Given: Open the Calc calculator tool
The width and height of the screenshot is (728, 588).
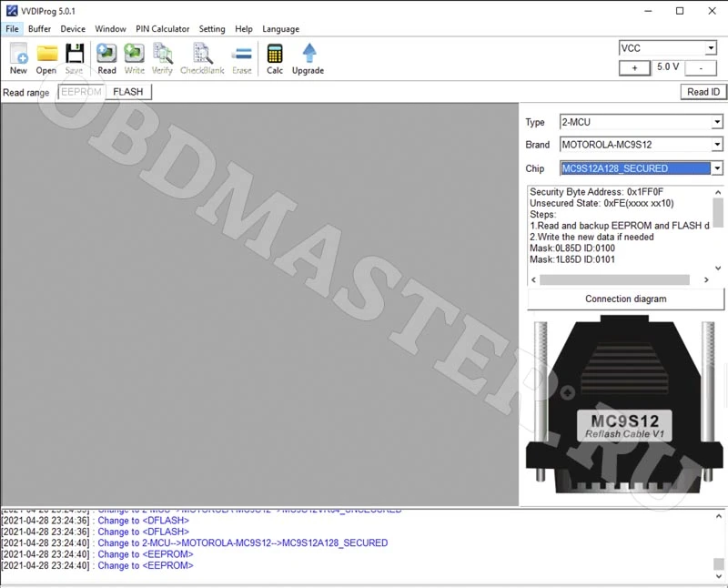Looking at the screenshot, I should [275, 58].
